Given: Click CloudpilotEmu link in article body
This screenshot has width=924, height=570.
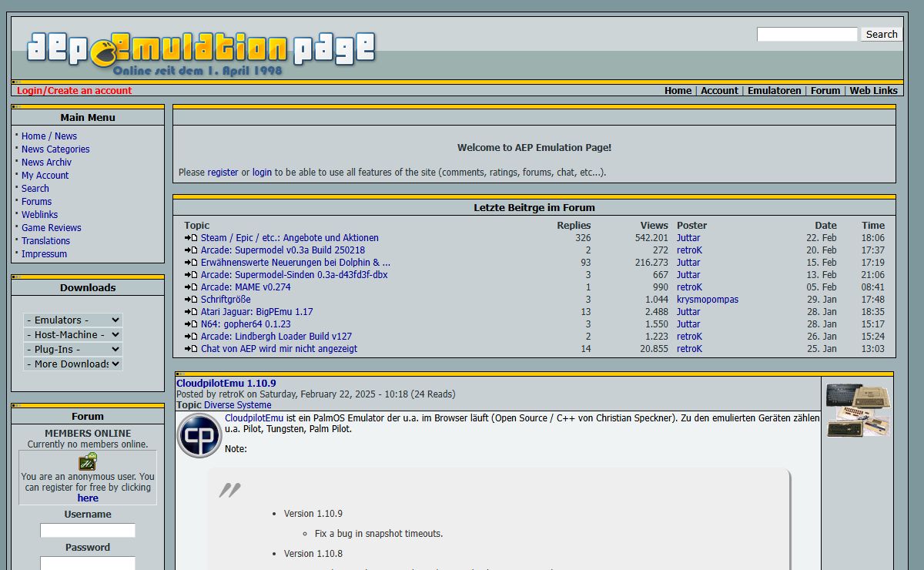Looking at the screenshot, I should click(x=254, y=418).
